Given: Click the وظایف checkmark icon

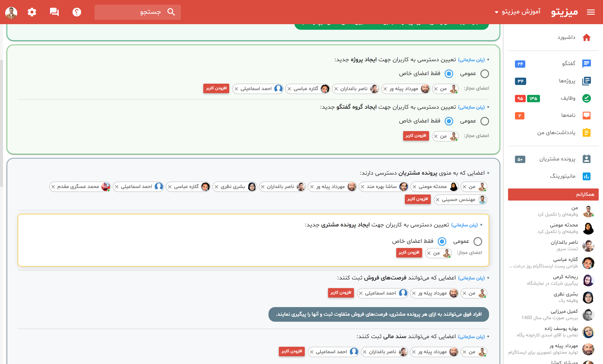Looking at the screenshot, I should [586, 98].
